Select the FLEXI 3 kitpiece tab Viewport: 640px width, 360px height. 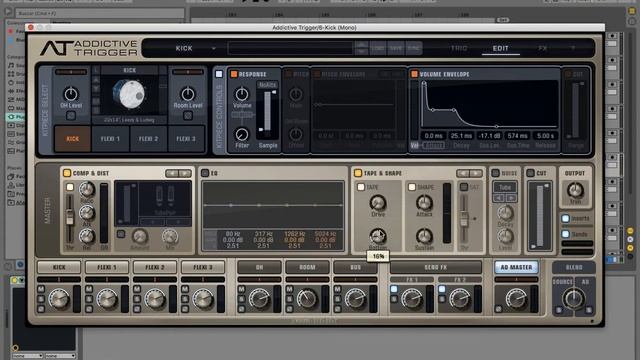[186, 139]
